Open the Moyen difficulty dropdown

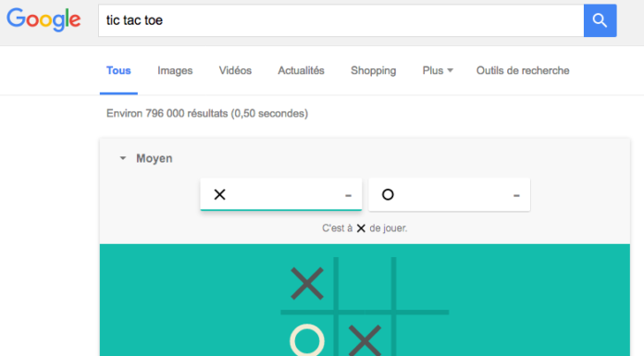coord(146,158)
